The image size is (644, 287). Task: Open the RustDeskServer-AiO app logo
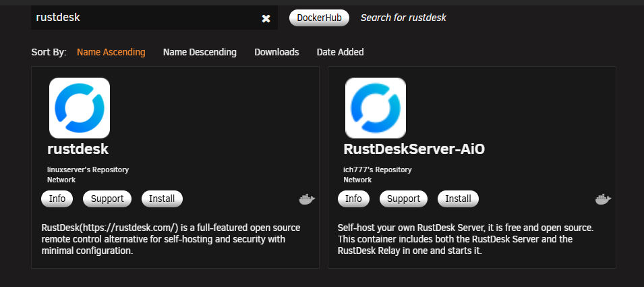click(376, 108)
